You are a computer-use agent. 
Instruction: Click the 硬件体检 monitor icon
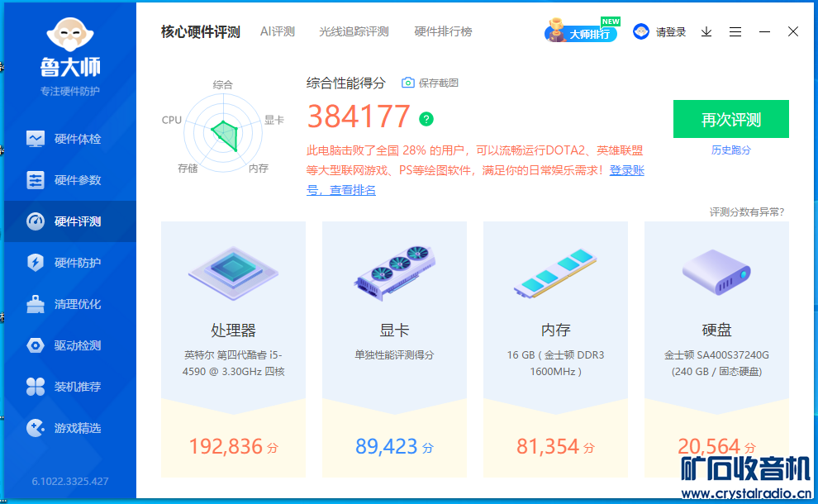pyautogui.click(x=36, y=139)
